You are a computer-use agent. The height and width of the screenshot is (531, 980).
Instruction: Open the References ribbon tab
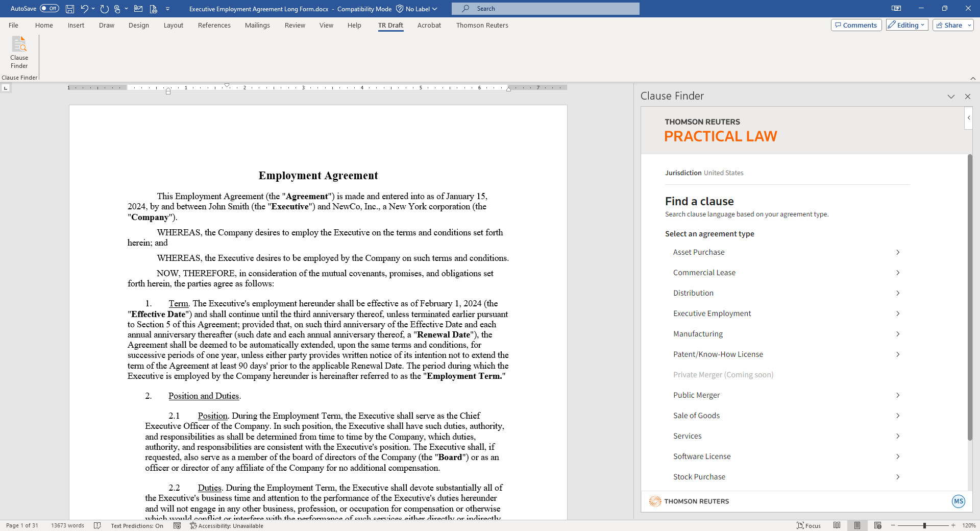click(214, 25)
